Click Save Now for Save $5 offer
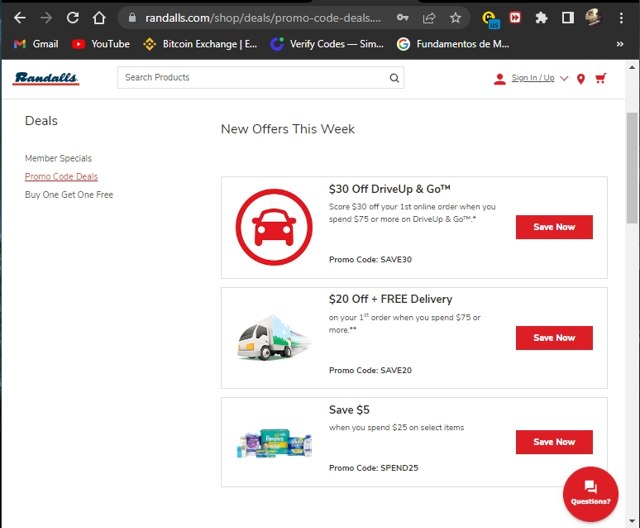The width and height of the screenshot is (640, 528). point(554,442)
